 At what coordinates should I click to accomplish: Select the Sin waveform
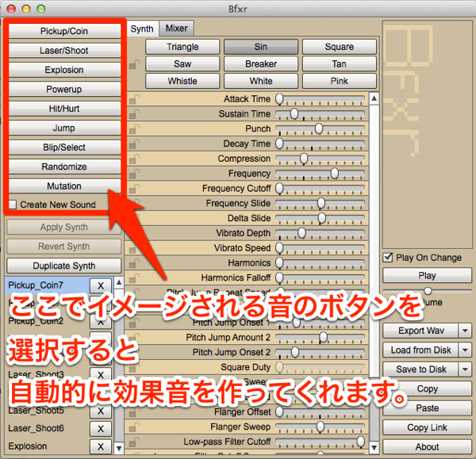[x=261, y=47]
